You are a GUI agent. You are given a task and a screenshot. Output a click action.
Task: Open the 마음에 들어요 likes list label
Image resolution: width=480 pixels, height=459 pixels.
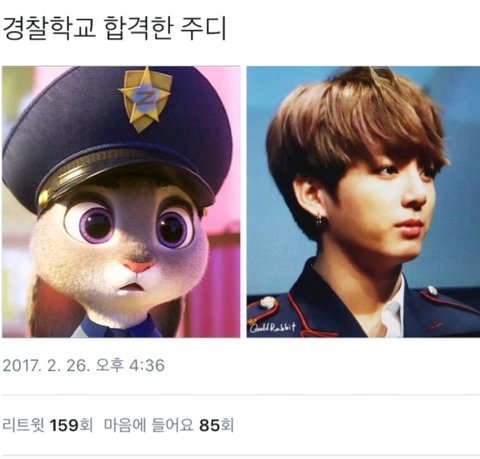(x=149, y=425)
